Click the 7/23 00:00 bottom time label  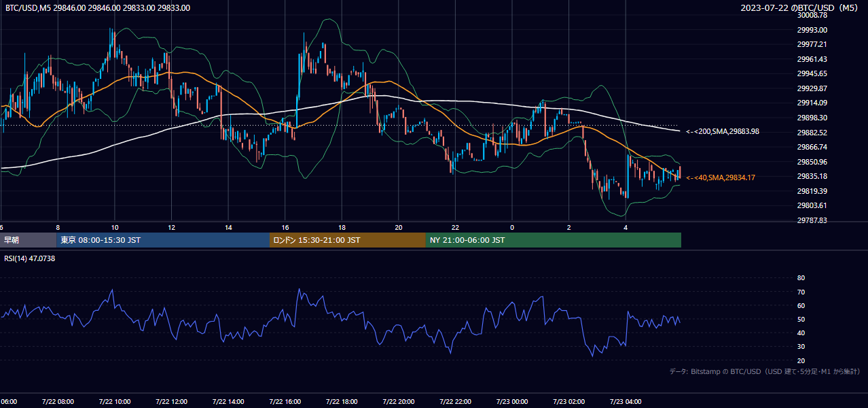[x=512, y=401]
